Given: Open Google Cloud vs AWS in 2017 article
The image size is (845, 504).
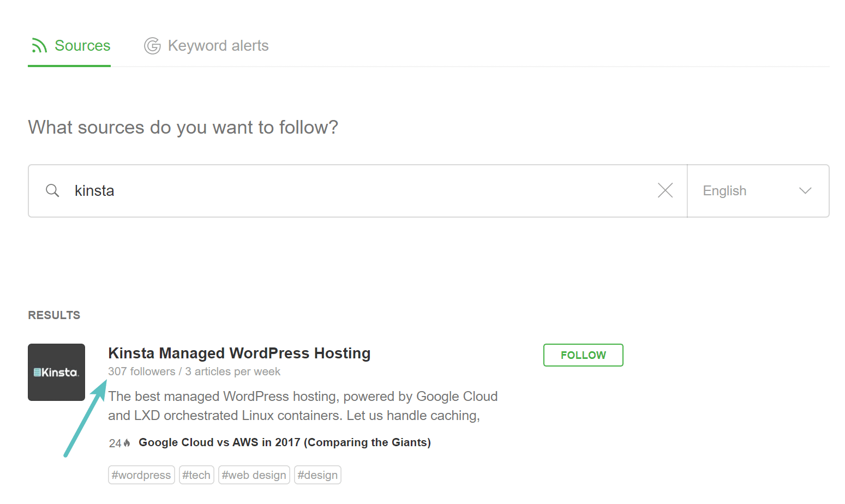Looking at the screenshot, I should tap(285, 442).
